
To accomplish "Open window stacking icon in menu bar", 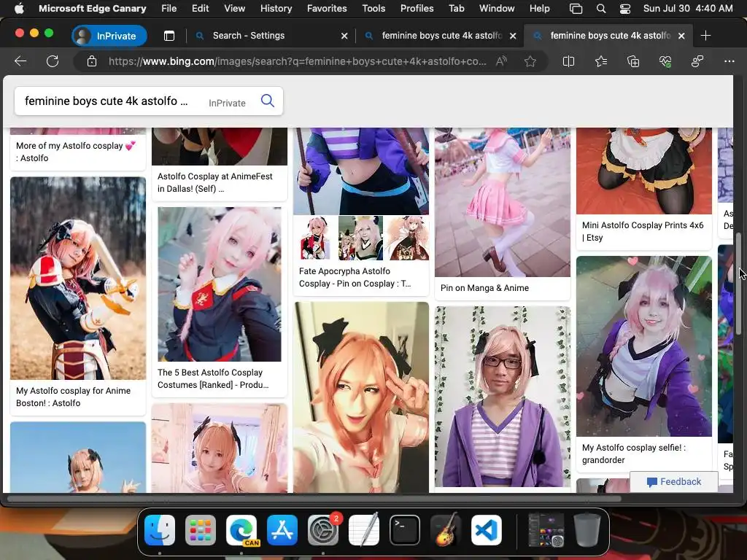I will tap(576, 9).
